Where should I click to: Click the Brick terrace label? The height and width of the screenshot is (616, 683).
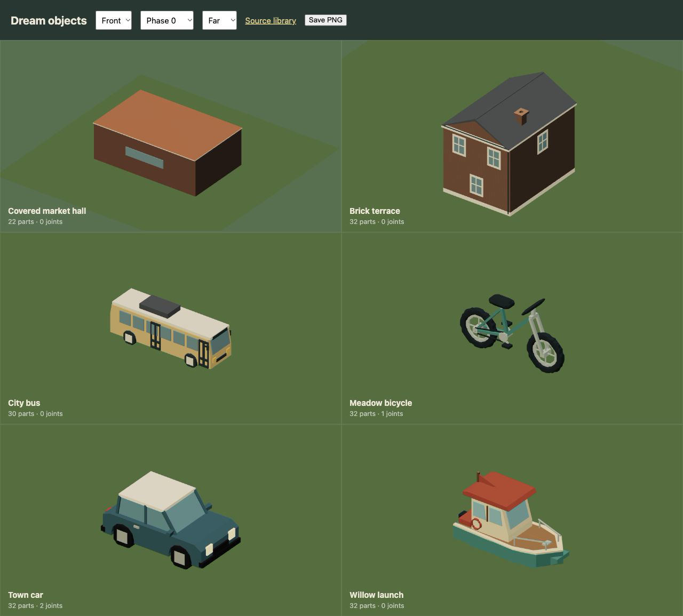point(375,211)
